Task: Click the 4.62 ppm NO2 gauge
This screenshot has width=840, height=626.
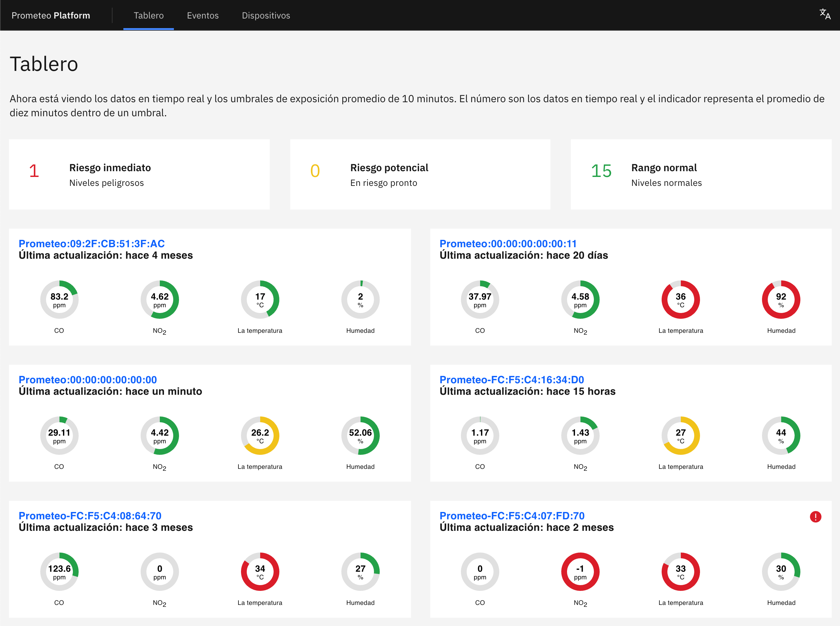Action: tap(159, 299)
